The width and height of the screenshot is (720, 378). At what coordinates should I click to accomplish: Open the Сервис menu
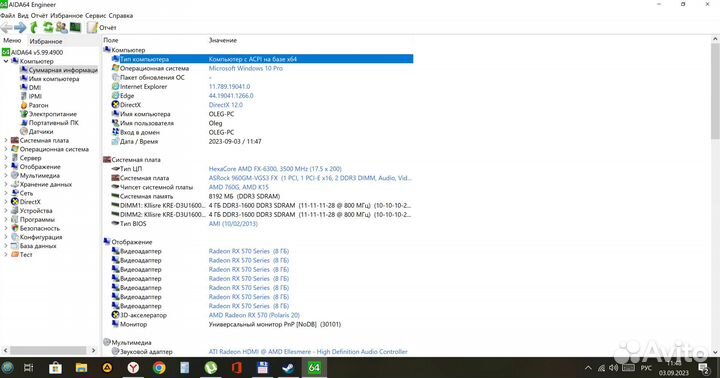[x=96, y=16]
